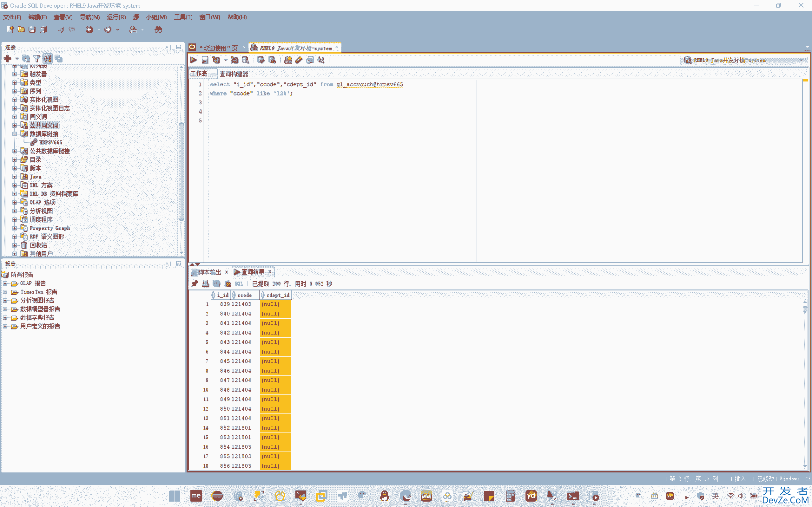812x507 pixels.
Task: Click the Save icon in main toolbar
Action: (32, 29)
